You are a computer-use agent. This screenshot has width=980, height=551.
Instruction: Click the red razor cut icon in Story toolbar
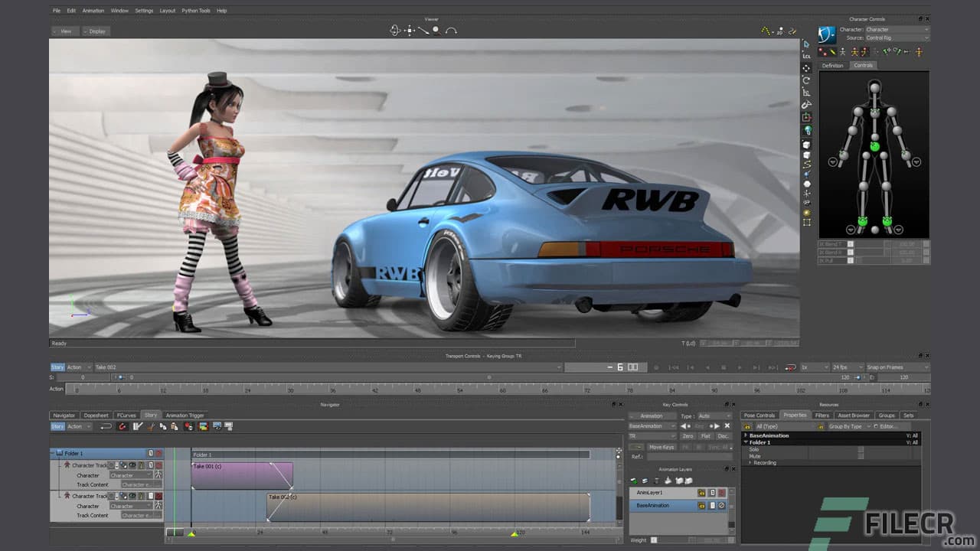122,427
